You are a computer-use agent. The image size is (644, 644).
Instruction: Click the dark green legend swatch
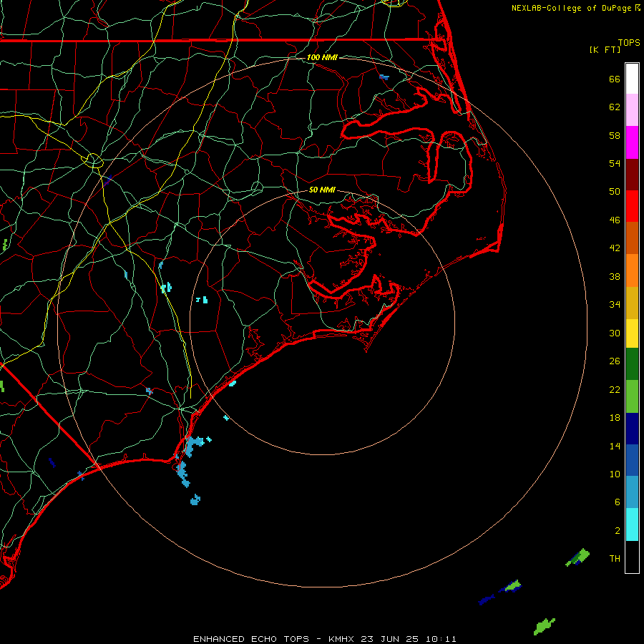click(632, 364)
